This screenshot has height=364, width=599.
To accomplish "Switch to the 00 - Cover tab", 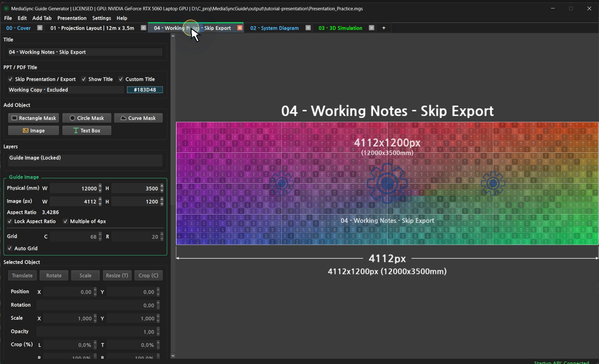I will 19,28.
